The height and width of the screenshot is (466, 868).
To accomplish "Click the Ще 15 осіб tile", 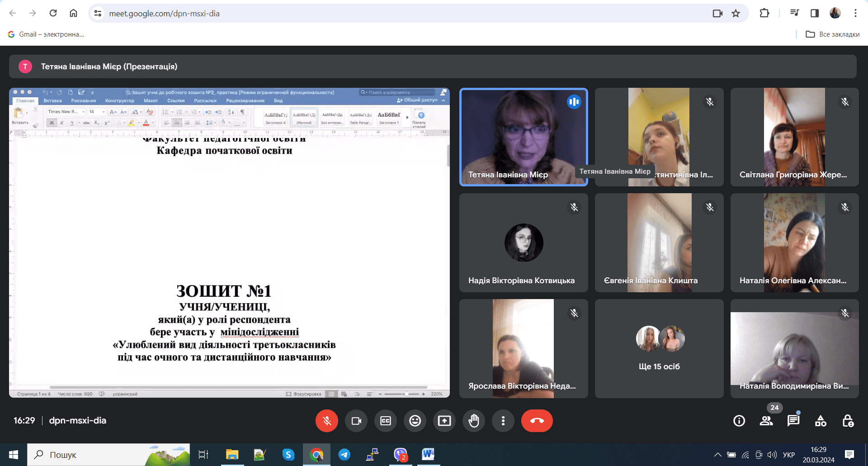I will point(659,348).
